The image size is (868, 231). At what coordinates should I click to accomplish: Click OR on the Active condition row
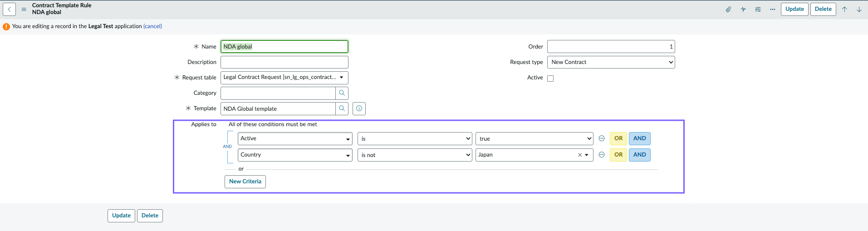(x=618, y=138)
